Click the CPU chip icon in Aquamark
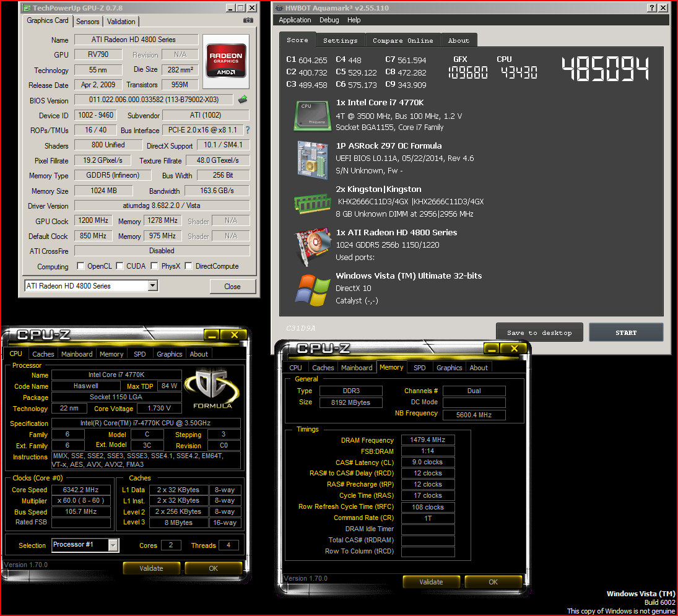The width and height of the screenshot is (678, 616). point(312,115)
